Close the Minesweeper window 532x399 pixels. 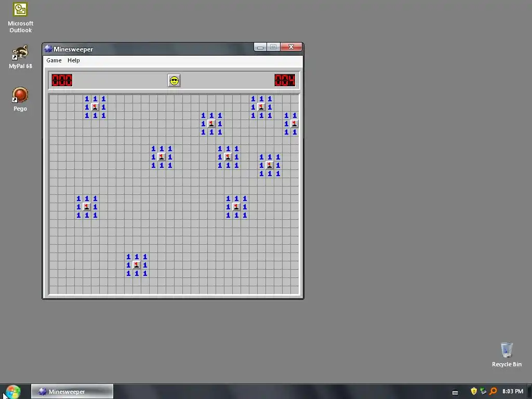click(x=291, y=47)
